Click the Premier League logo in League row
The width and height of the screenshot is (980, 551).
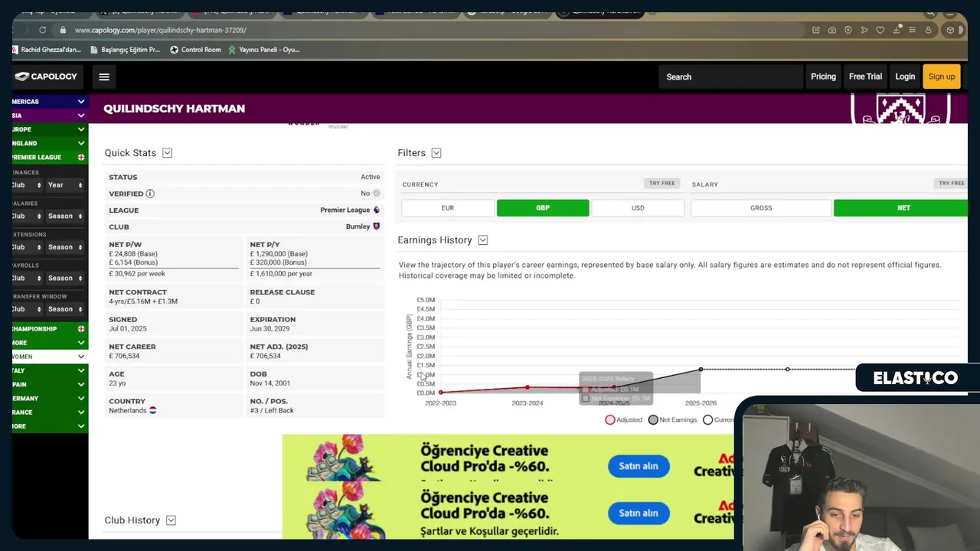(376, 210)
